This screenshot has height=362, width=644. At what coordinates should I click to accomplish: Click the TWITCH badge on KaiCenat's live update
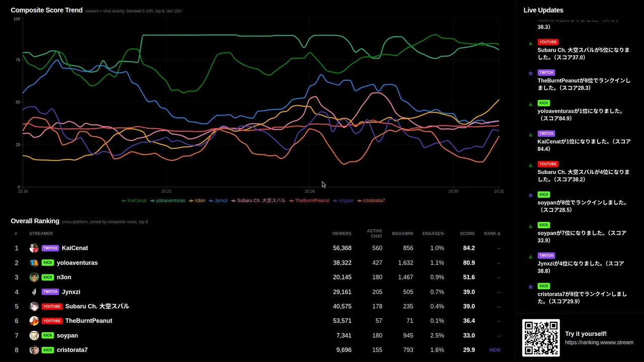point(546,133)
